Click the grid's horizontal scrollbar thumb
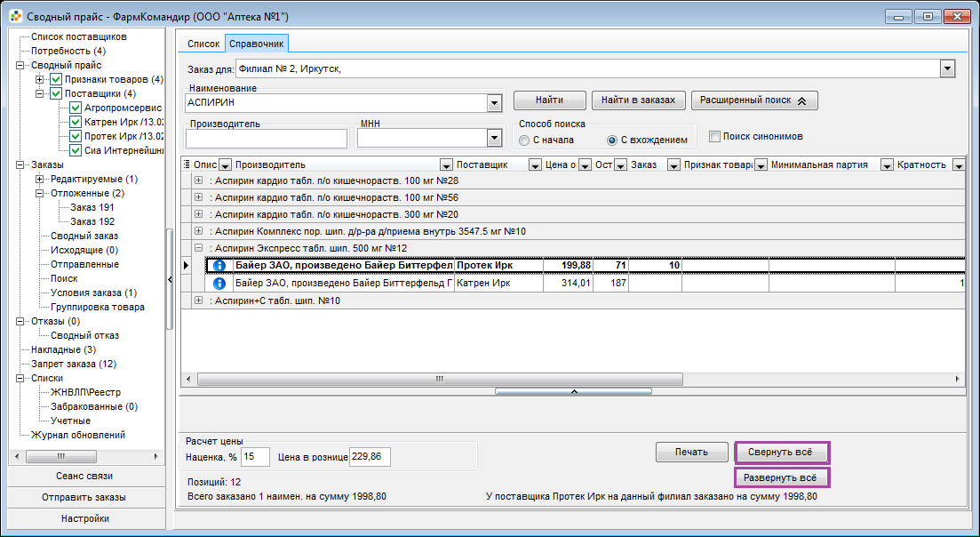Screen dimensions: 980x537 pos(440,379)
